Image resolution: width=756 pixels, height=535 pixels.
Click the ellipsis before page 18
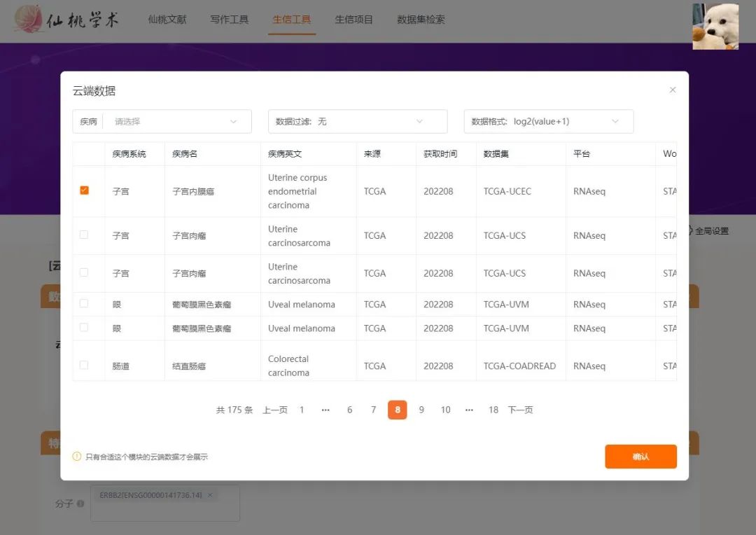coord(469,410)
